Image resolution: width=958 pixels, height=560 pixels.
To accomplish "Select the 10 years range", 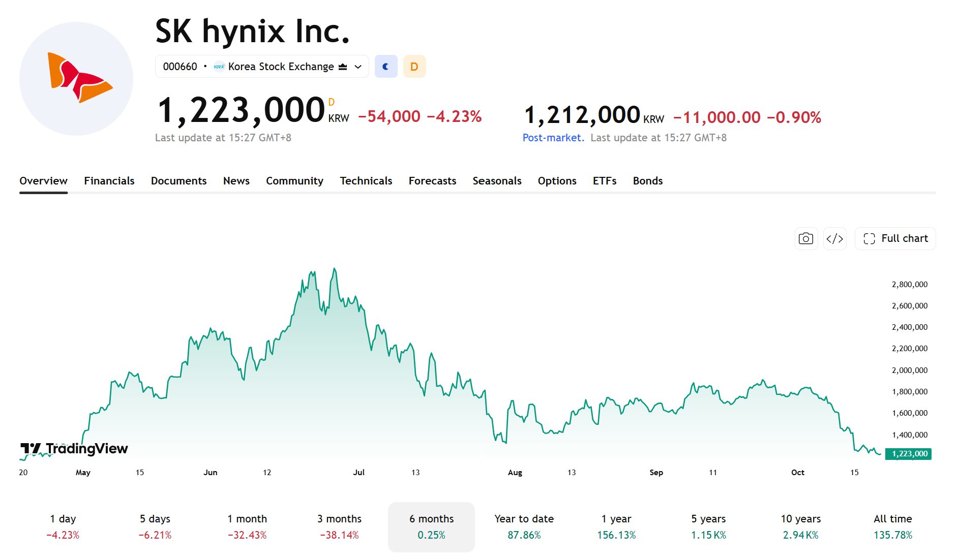I will click(801, 527).
